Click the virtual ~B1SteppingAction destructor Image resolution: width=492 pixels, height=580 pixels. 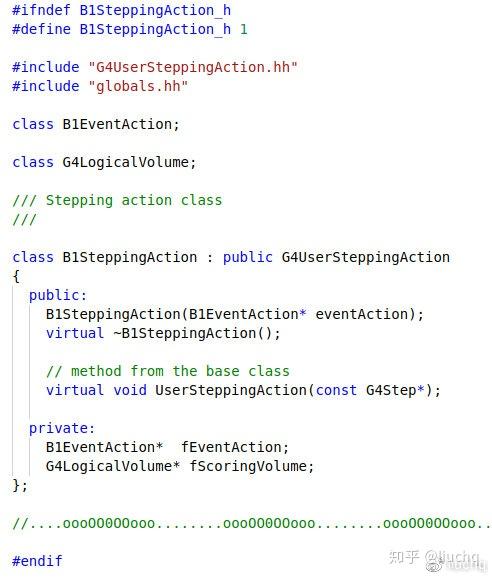point(163,333)
